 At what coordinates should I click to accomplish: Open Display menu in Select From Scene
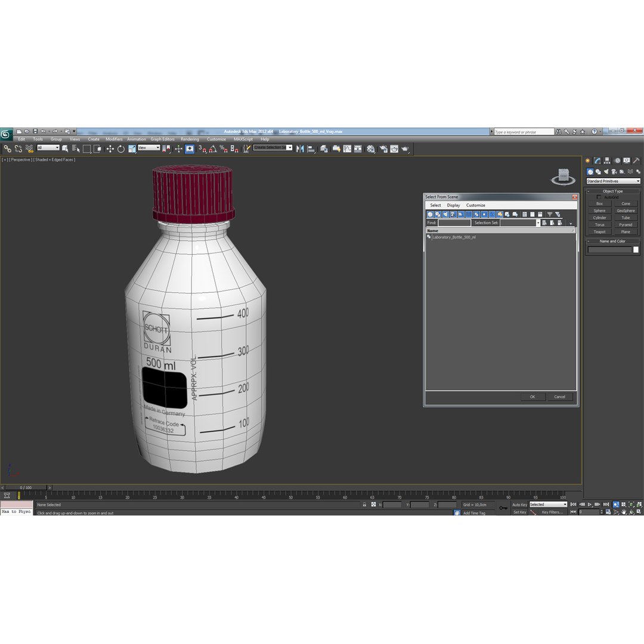[453, 205]
